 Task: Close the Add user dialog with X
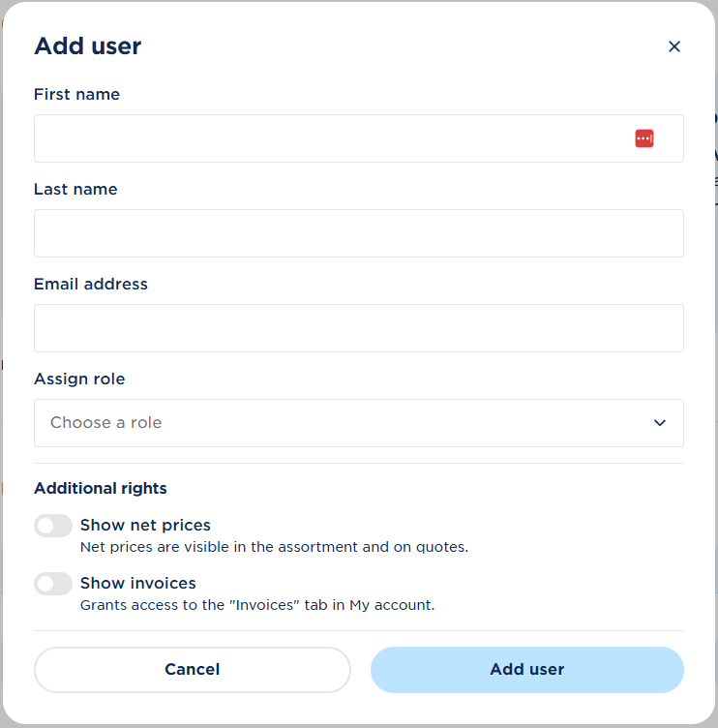tap(673, 46)
